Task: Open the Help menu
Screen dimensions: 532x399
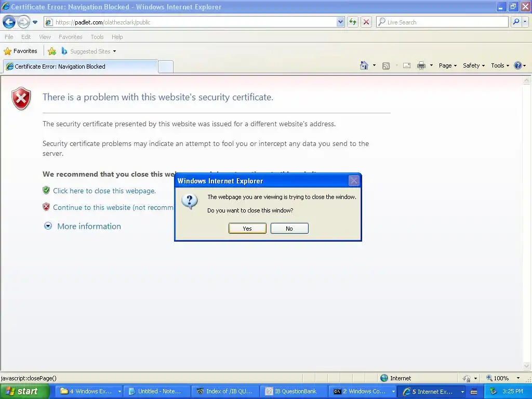Action: [117, 37]
